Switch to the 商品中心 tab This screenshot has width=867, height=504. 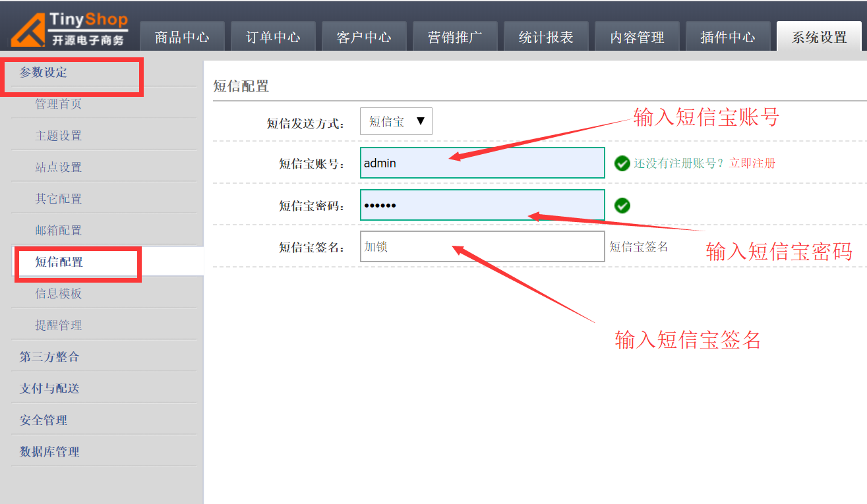tap(182, 38)
